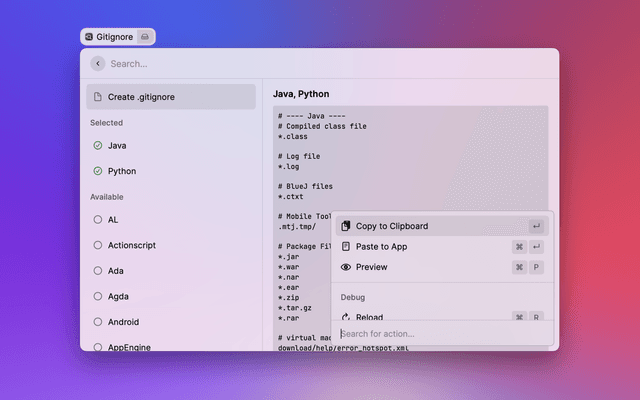
Task: Select Android in the Available list
Action: 123,322
